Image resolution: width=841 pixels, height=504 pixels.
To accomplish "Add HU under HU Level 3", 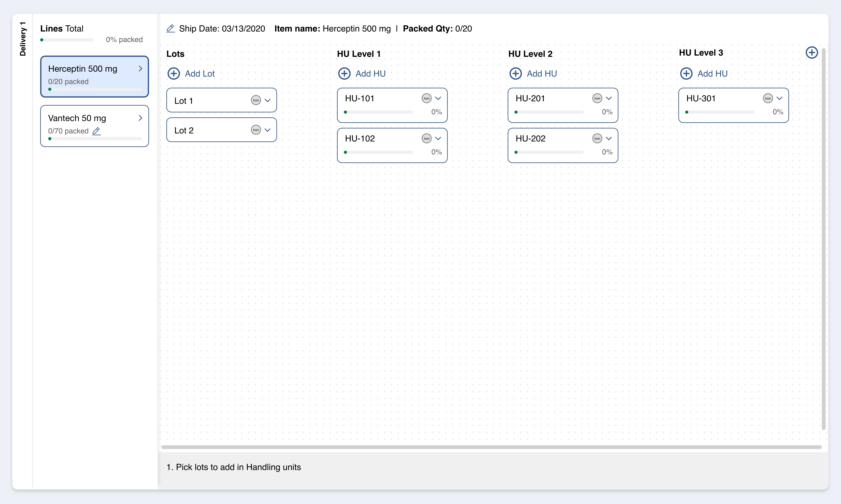I will (704, 74).
